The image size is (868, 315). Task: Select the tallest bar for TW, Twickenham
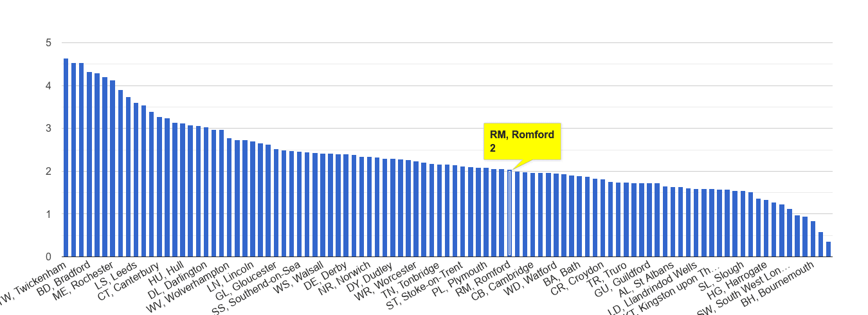(x=66, y=157)
